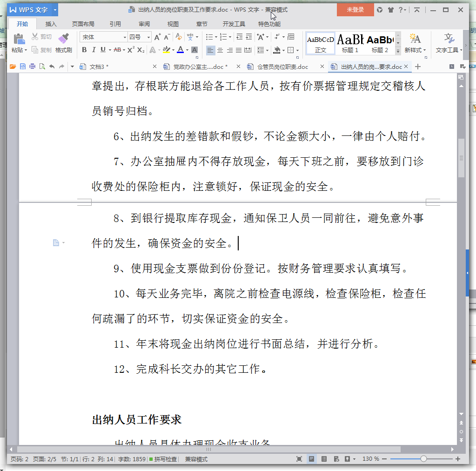Click the undo arrow icon
Viewport: 476px width, 471px height.
pyautogui.click(x=52, y=67)
